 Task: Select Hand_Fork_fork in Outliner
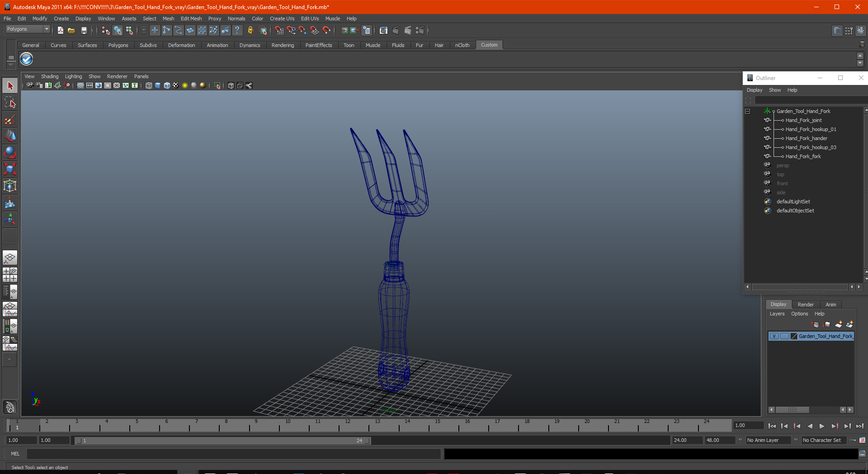pos(803,156)
